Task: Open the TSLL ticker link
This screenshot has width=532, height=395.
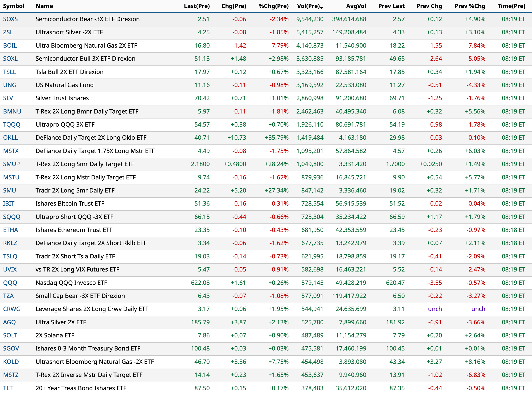Action: pos(9,72)
